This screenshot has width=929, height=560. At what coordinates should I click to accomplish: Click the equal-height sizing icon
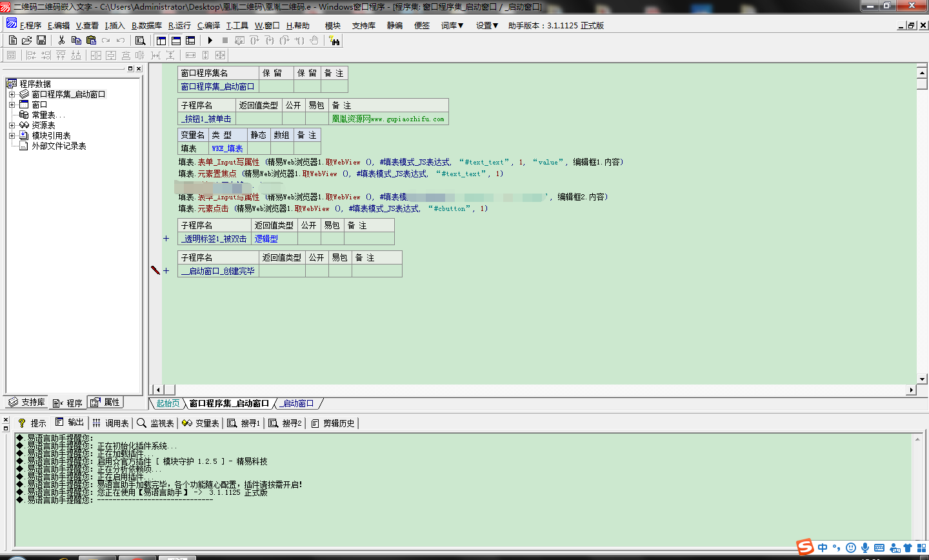205,55
